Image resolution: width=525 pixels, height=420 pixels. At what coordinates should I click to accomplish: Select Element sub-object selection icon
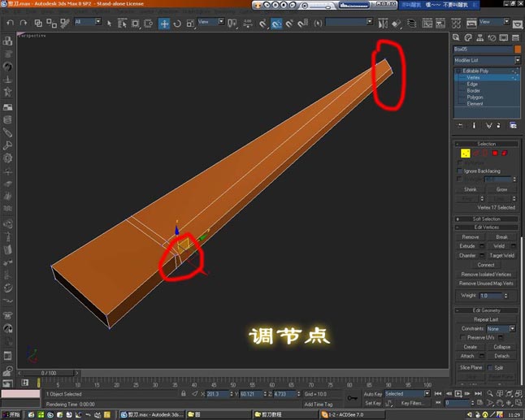click(x=505, y=154)
